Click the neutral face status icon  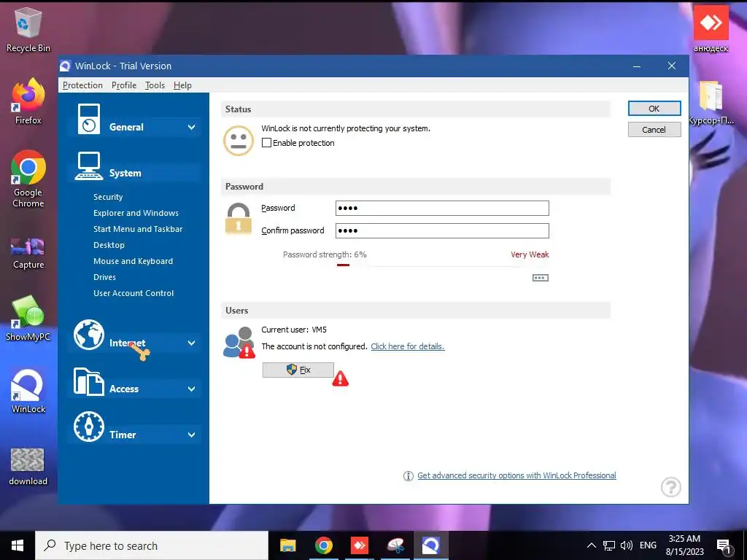point(239,141)
